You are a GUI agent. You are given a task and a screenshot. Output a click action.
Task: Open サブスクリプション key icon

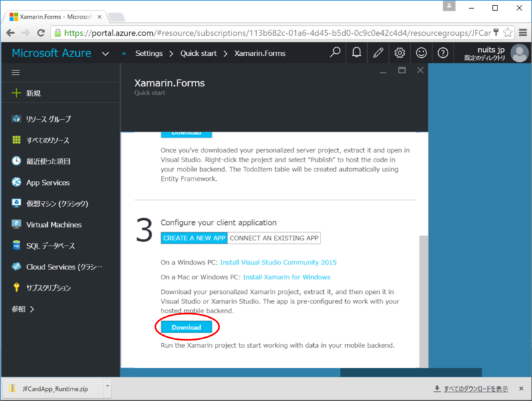[x=16, y=288]
